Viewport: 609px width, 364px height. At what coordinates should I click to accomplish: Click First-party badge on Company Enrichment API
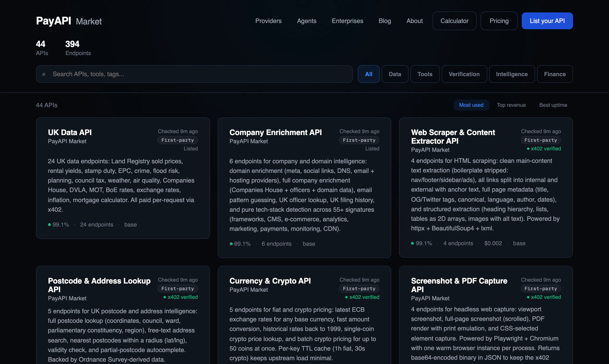[359, 140]
